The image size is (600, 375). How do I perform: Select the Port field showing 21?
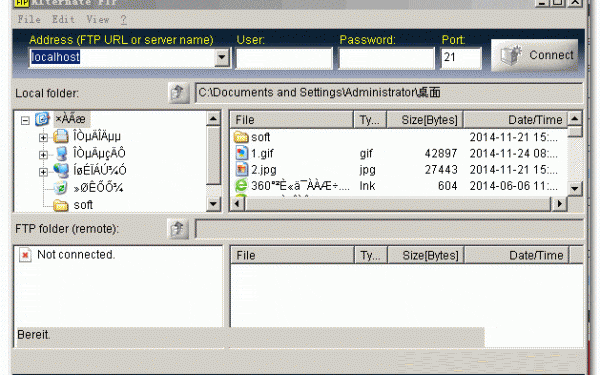pyautogui.click(x=461, y=58)
